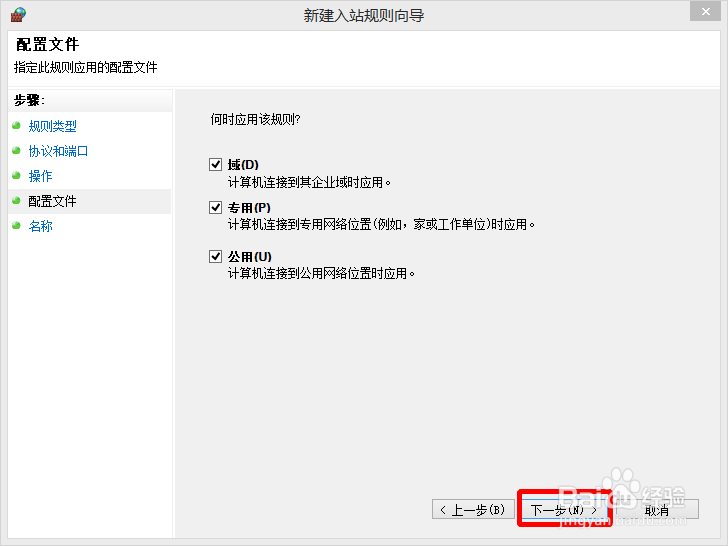Click the subtitle 指定此规则应用的配置文件

[x=86, y=67]
